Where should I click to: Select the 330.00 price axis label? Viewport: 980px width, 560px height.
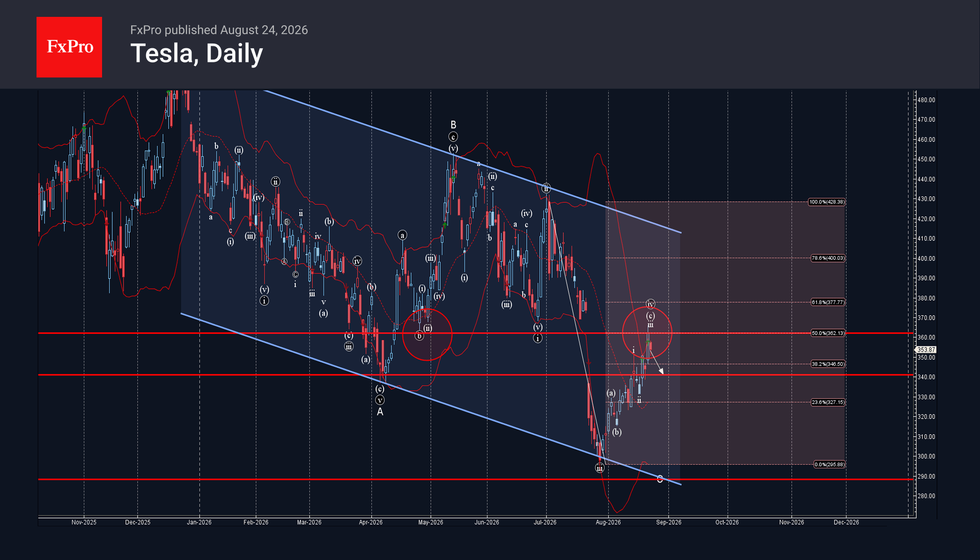[x=926, y=398]
